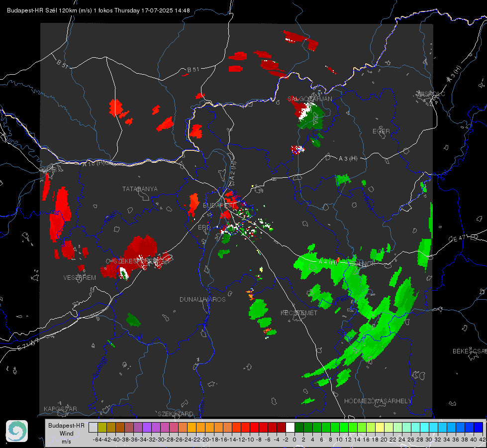487x448 pixels.
Task: Click the 0 value on legend scale
Action: 294,440
